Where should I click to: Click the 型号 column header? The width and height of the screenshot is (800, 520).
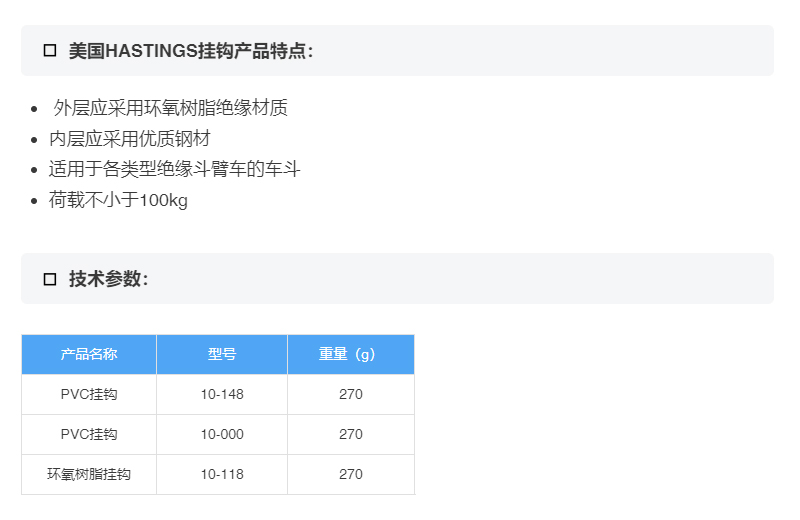[x=222, y=354]
